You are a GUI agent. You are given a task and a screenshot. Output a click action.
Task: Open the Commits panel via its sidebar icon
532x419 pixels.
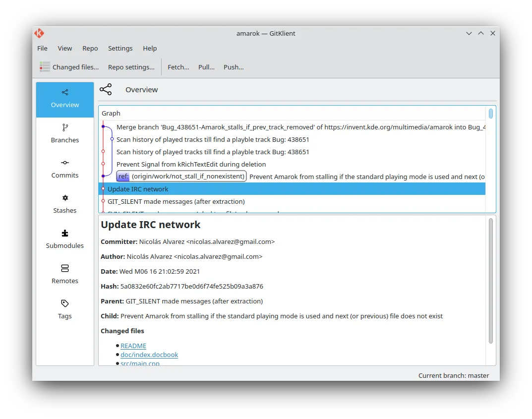pos(64,163)
